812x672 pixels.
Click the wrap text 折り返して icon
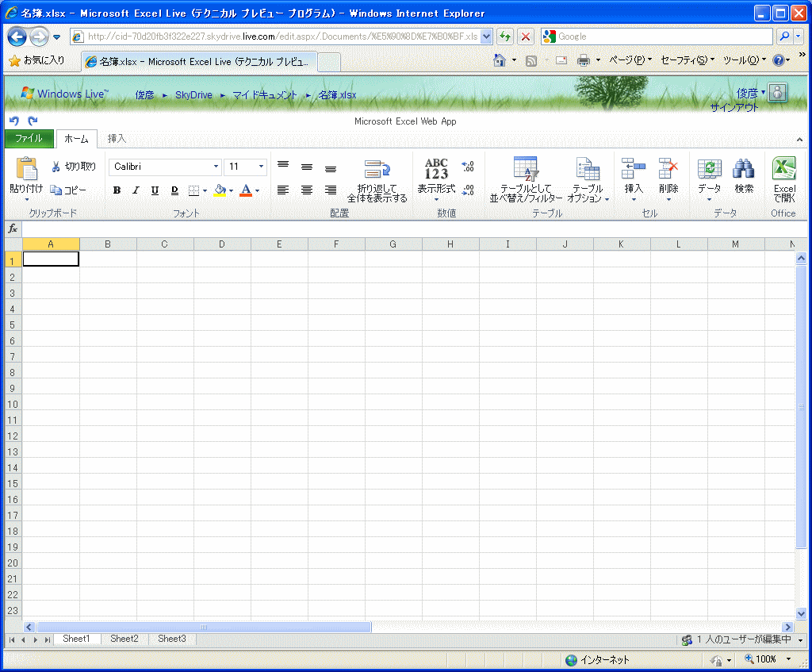pyautogui.click(x=377, y=169)
